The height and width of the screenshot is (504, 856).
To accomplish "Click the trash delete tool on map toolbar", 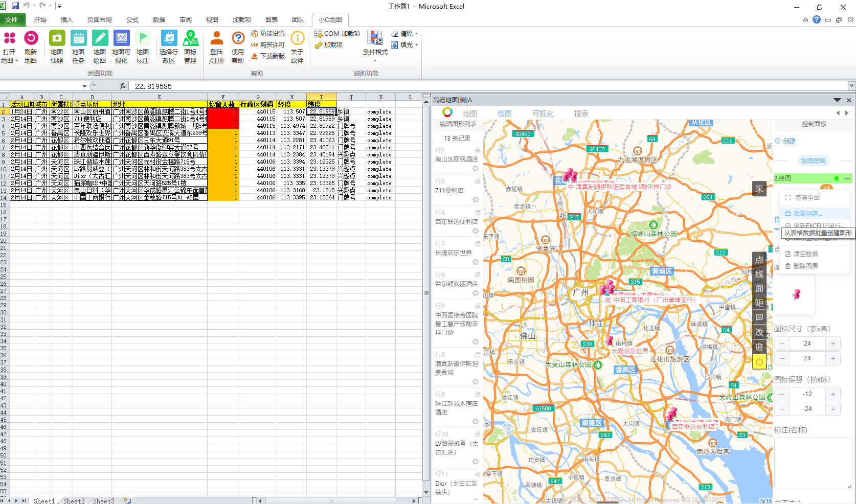I will click(759, 347).
